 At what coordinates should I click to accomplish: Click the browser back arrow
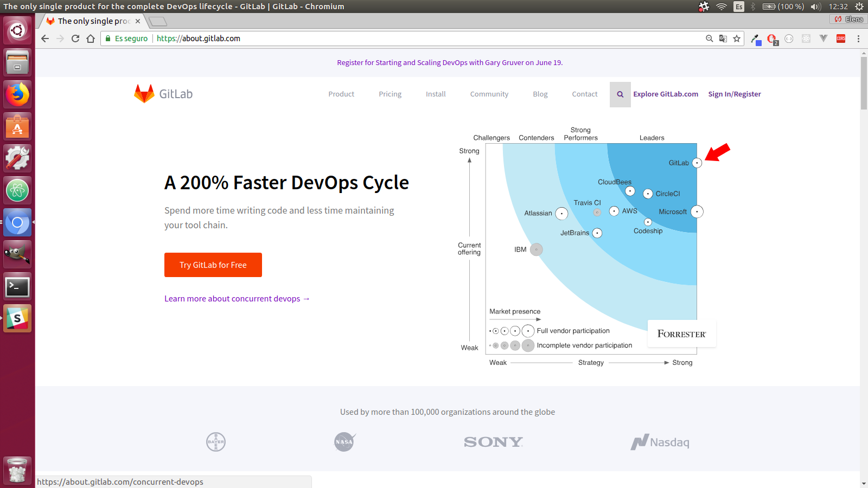tap(45, 38)
